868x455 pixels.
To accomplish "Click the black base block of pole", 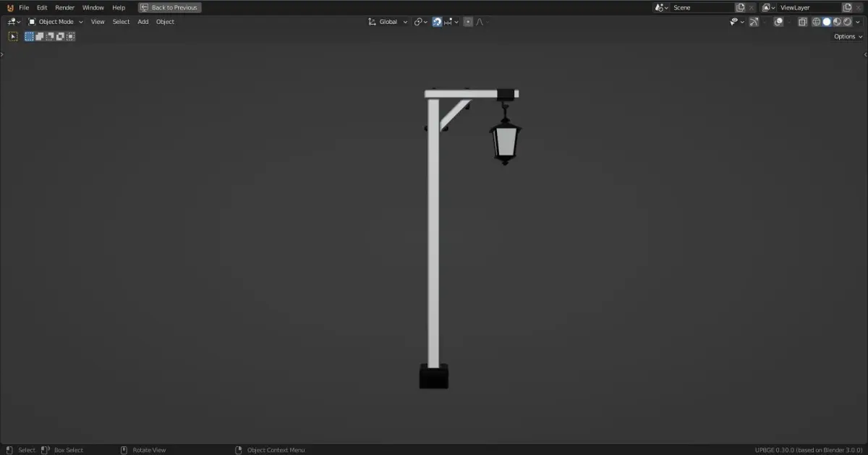I will (434, 376).
